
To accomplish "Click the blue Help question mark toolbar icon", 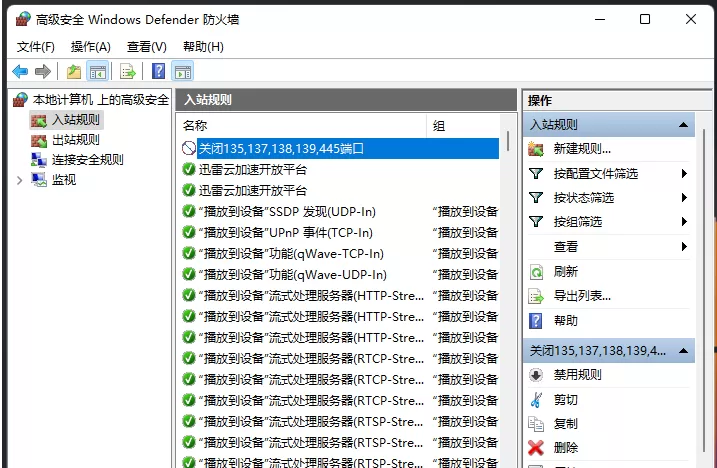I will [x=158, y=71].
